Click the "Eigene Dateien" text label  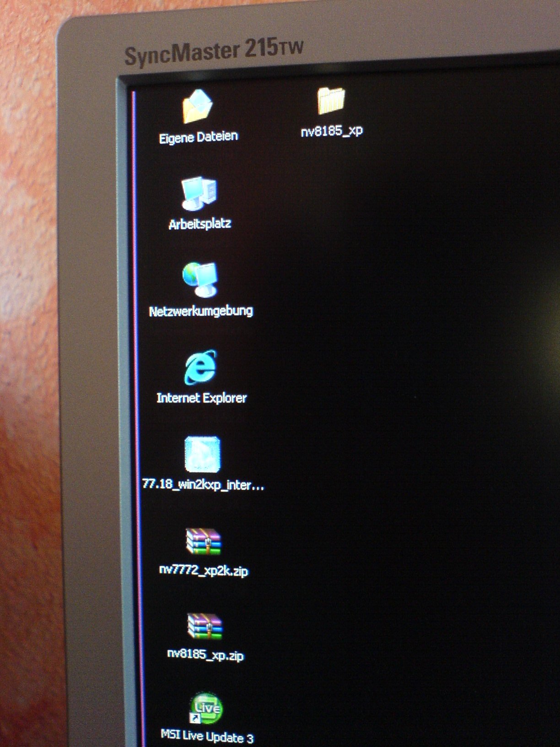198,137
